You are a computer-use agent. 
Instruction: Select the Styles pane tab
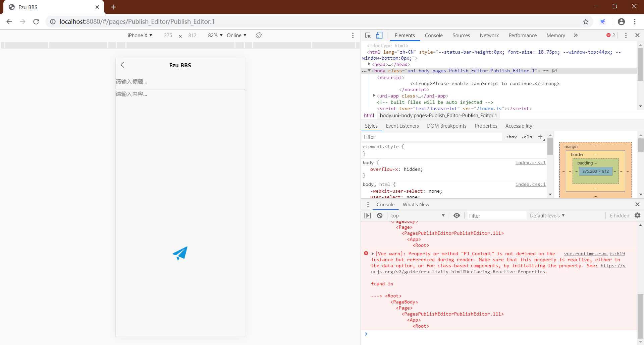pos(371,126)
